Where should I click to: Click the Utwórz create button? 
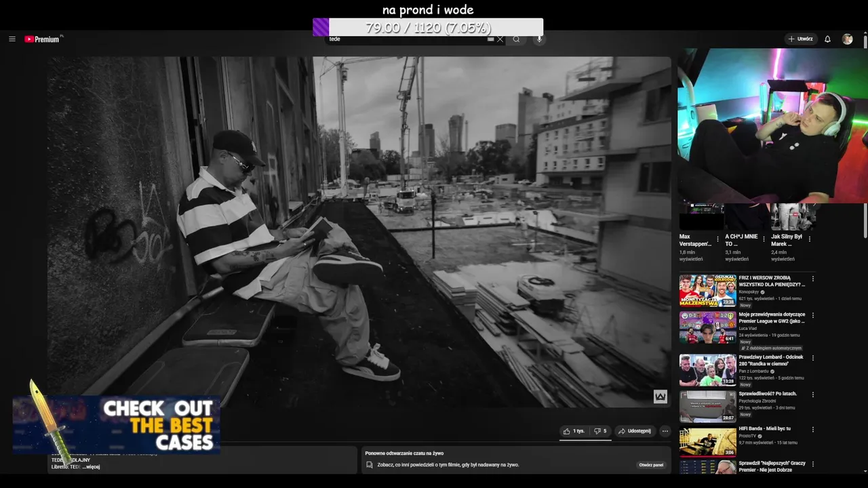click(x=800, y=39)
